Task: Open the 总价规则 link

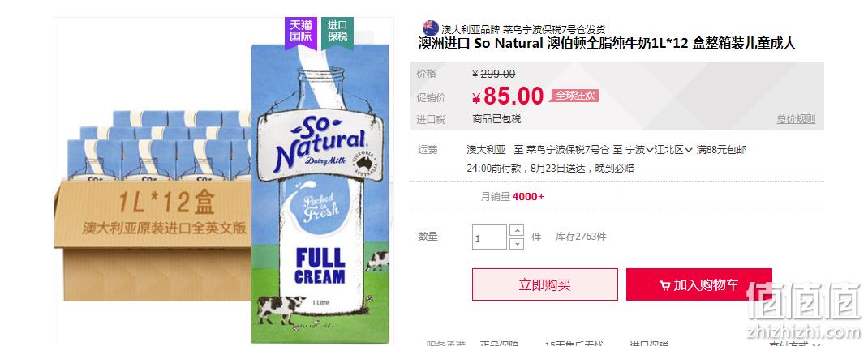Action: pyautogui.click(x=796, y=119)
